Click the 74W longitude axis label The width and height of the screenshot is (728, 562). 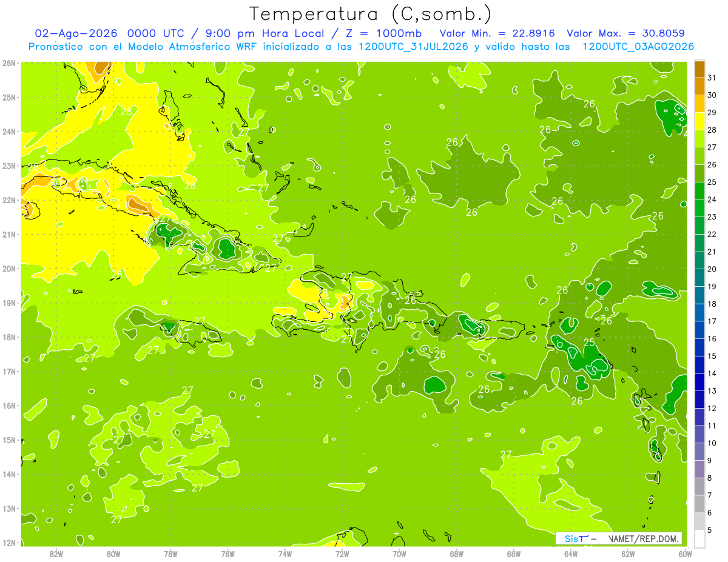[285, 554]
